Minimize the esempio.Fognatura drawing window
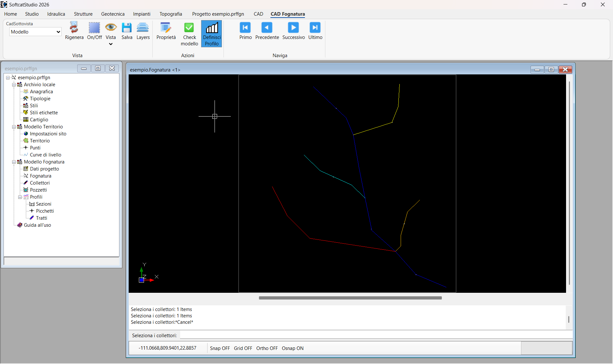Viewport: 613px width, 364px height. (x=537, y=70)
